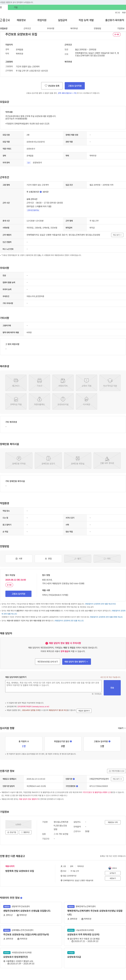The width and height of the screenshot is (126, 980).
Task: Switch to the 기업정보 tab
Action: [x=121, y=29]
